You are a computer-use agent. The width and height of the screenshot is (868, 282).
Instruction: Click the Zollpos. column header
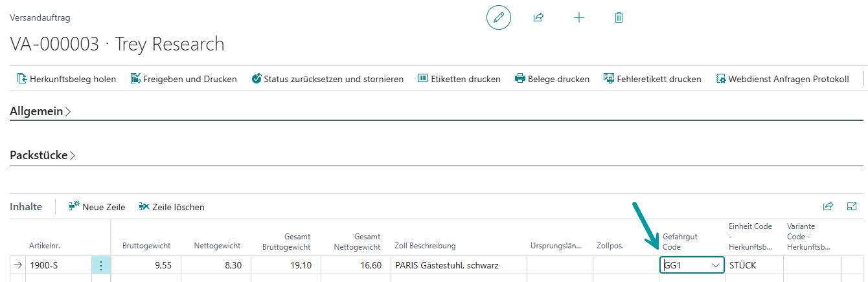(610, 246)
